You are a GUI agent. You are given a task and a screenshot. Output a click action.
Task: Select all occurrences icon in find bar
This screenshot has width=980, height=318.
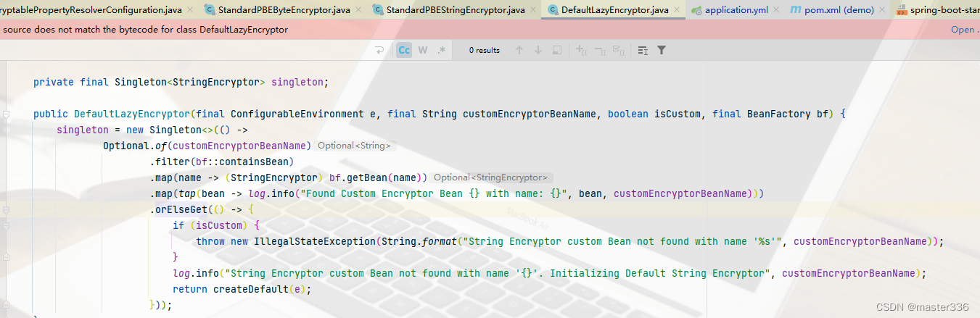click(619, 50)
